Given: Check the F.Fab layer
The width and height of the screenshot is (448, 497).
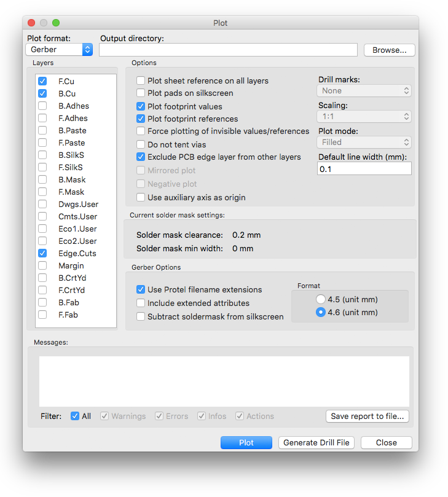Looking at the screenshot, I should tap(42, 315).
